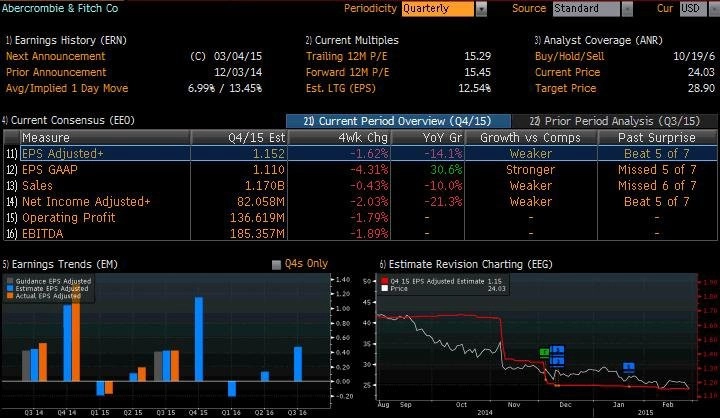Open the Source dropdown arrow
Viewport: 720px width, 418px height.
tap(627, 9)
